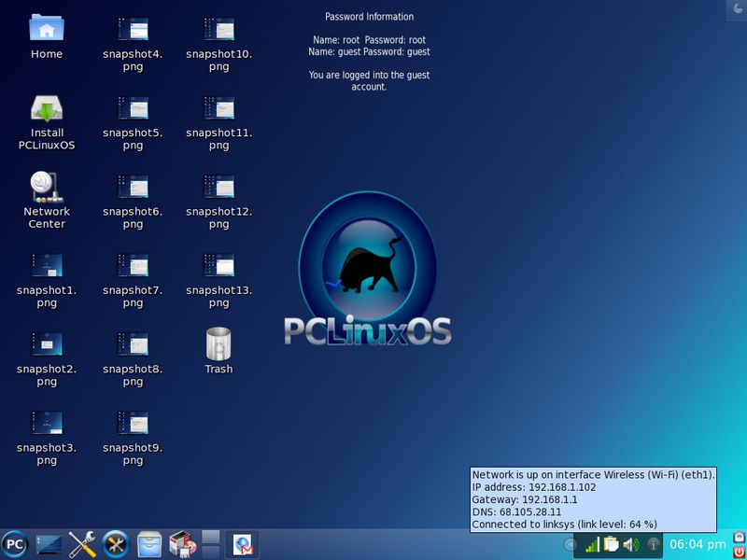Click the Show Desktop taskbar icon
This screenshot has height=560, width=747.
coord(49,544)
